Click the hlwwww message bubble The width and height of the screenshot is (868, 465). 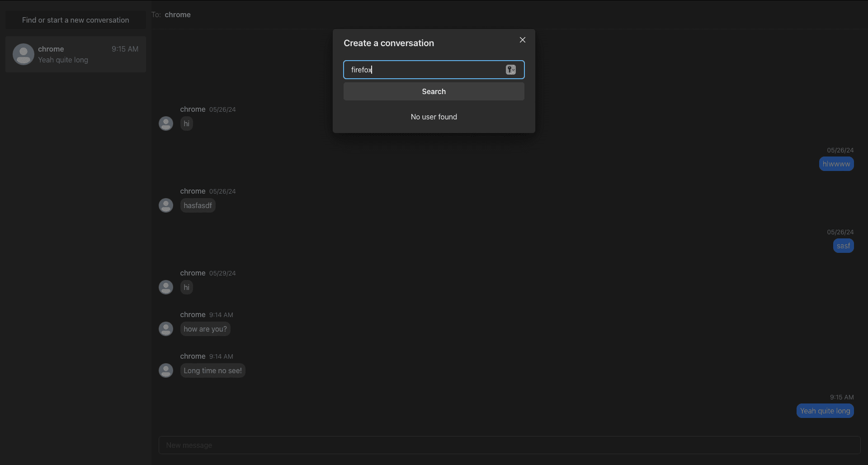pos(836,164)
